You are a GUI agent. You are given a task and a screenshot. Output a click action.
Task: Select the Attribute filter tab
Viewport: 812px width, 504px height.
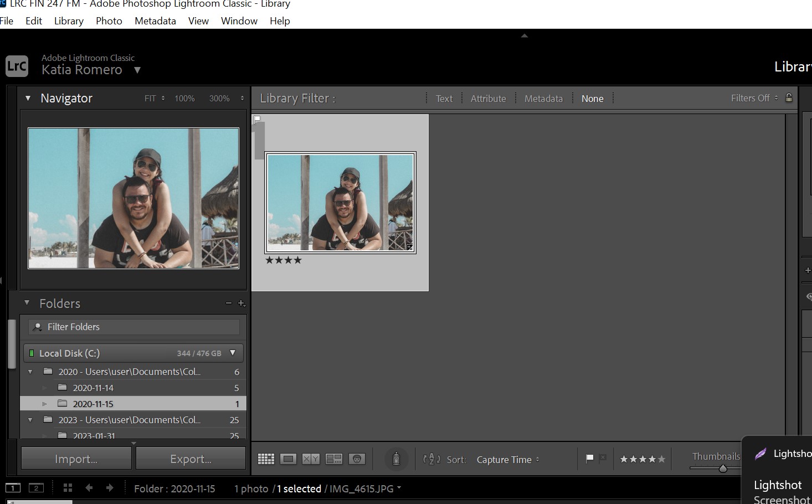[x=488, y=99]
